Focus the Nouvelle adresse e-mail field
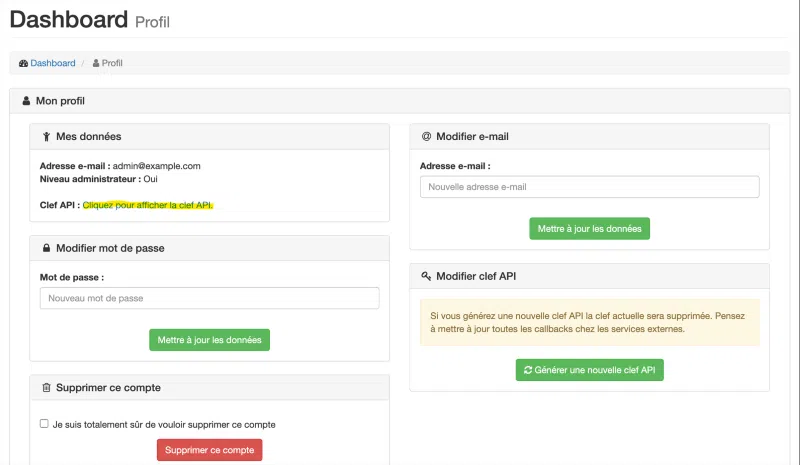Screen dimensions: 800x465 click(589, 187)
